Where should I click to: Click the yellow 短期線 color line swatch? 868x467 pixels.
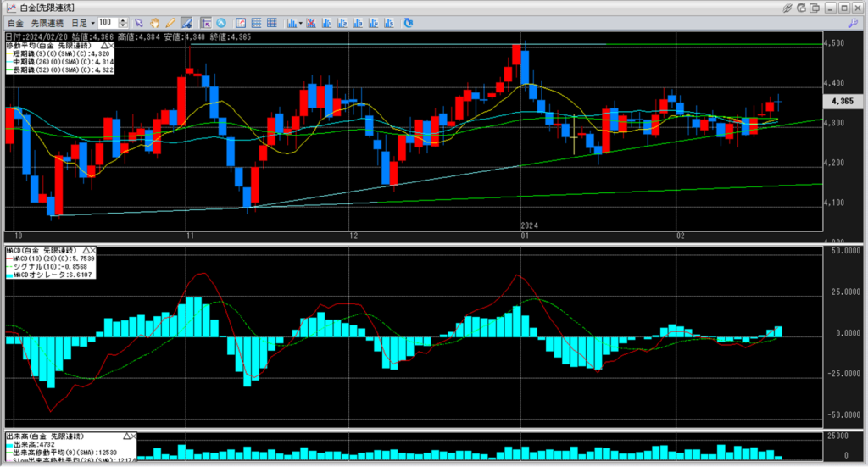click(x=9, y=54)
